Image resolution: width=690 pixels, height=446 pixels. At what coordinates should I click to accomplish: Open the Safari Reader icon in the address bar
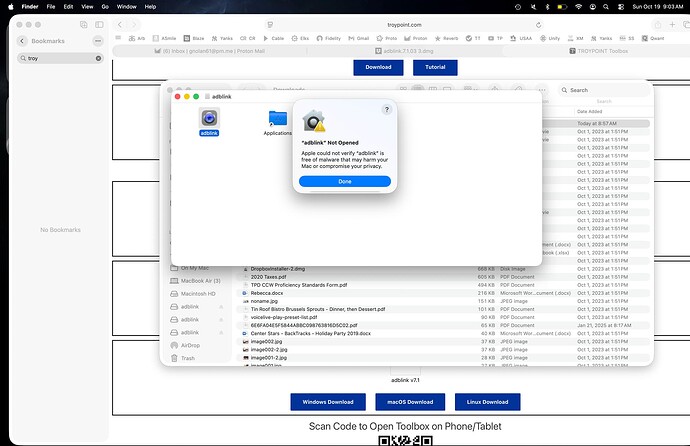click(x=270, y=25)
